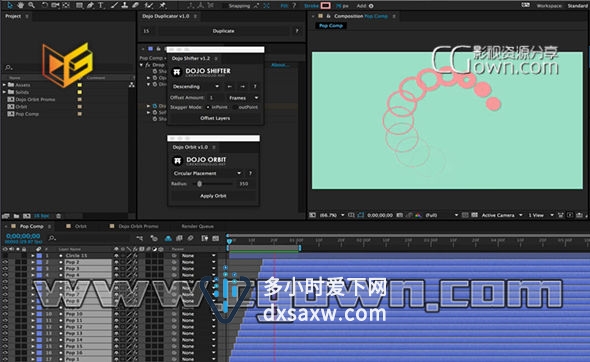Toggle visibility eye of Pop 4 layer
This screenshot has width=590, height=362.
click(5, 275)
